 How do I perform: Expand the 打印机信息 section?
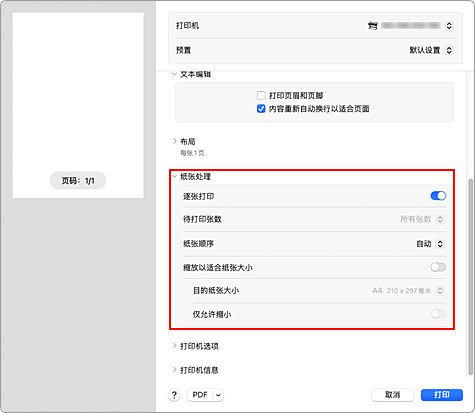(174, 370)
